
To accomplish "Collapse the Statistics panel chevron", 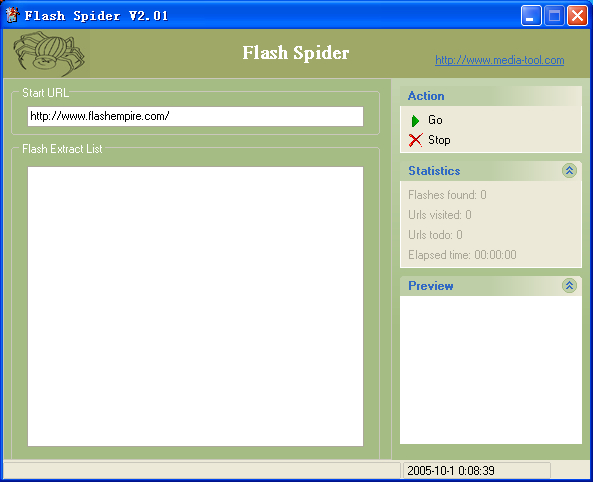I will coord(569,171).
